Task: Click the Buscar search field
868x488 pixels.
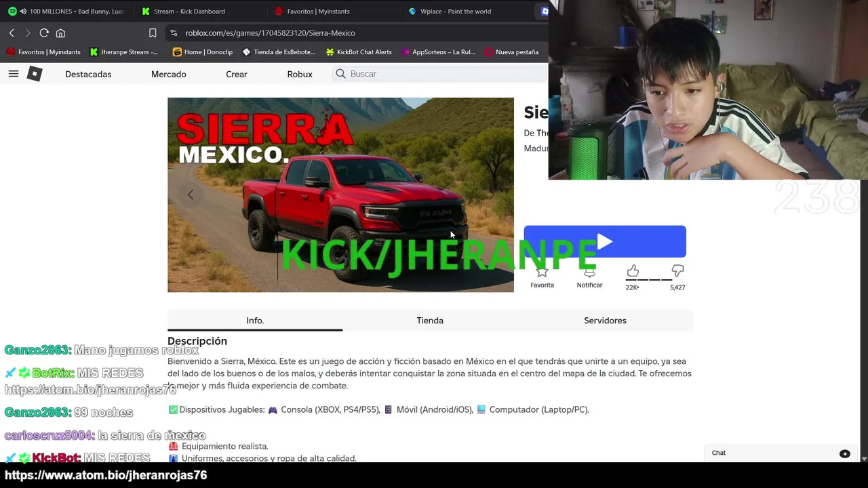Action: (441, 74)
